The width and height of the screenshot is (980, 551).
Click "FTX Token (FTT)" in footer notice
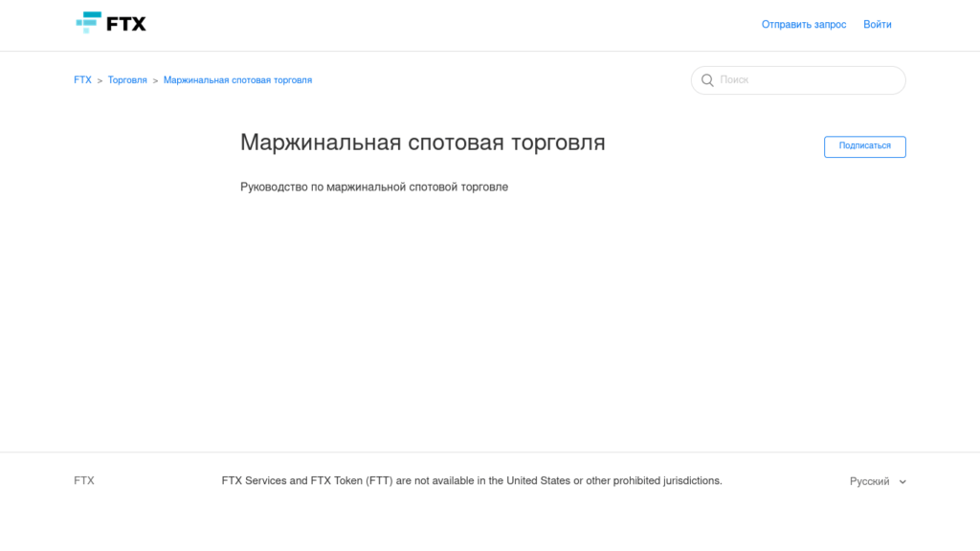(x=351, y=481)
